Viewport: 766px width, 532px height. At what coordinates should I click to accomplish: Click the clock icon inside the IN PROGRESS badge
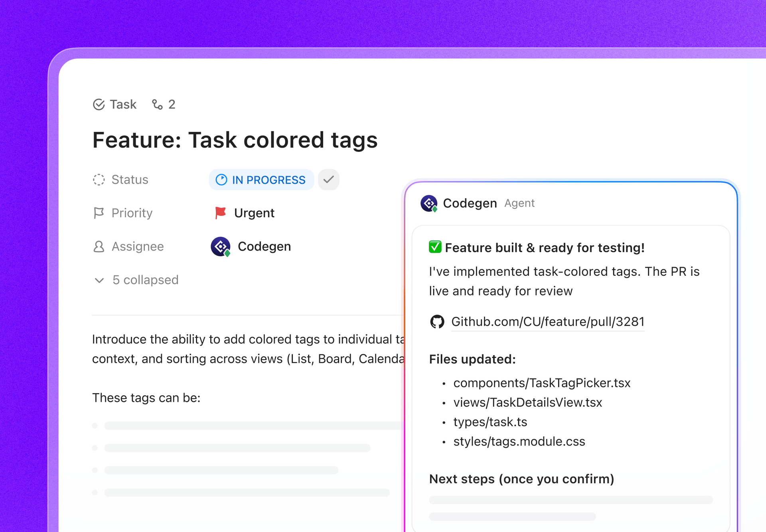pyautogui.click(x=222, y=180)
